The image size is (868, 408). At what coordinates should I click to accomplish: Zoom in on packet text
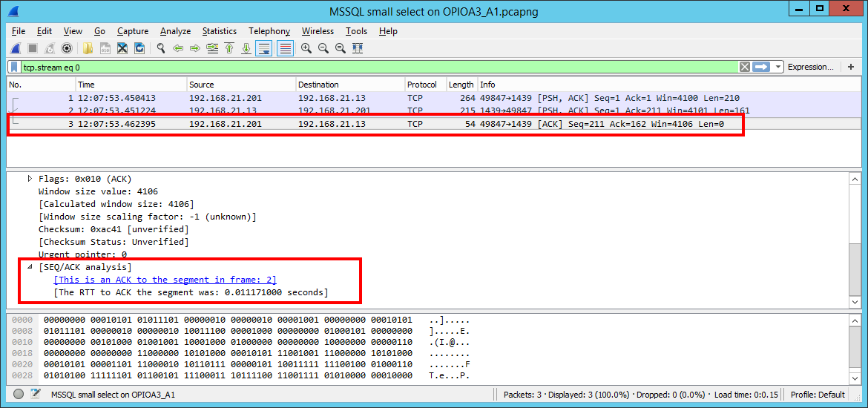306,48
